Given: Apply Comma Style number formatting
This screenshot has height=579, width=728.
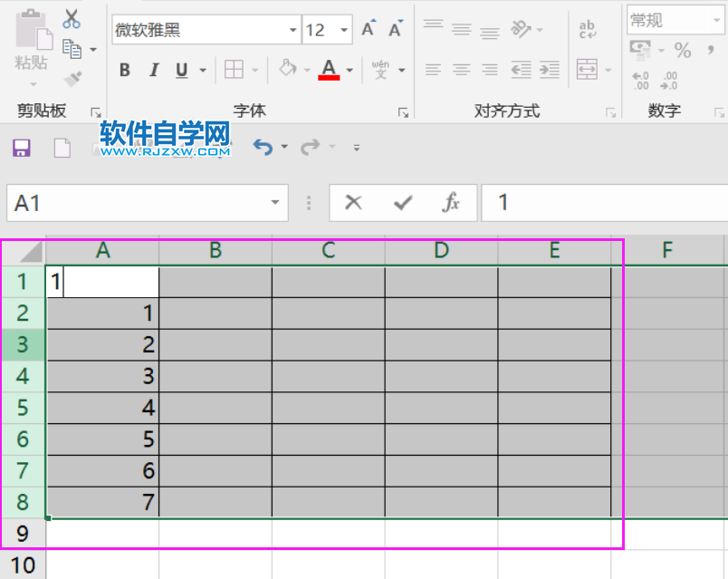Looking at the screenshot, I should (x=711, y=50).
